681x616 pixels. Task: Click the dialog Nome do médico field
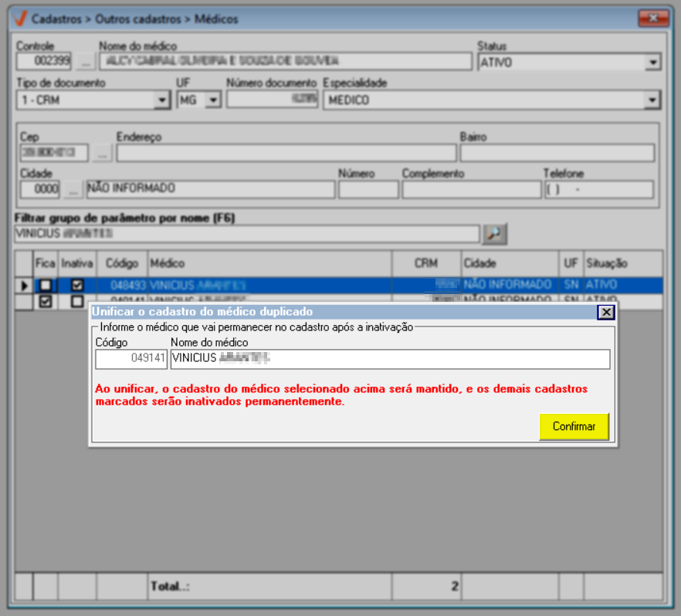390,359
